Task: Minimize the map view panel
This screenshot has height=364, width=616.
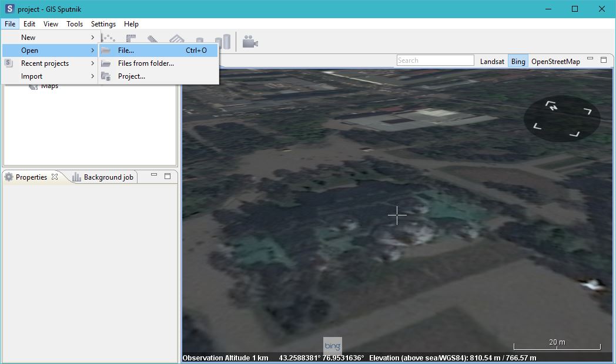Action: (x=590, y=59)
